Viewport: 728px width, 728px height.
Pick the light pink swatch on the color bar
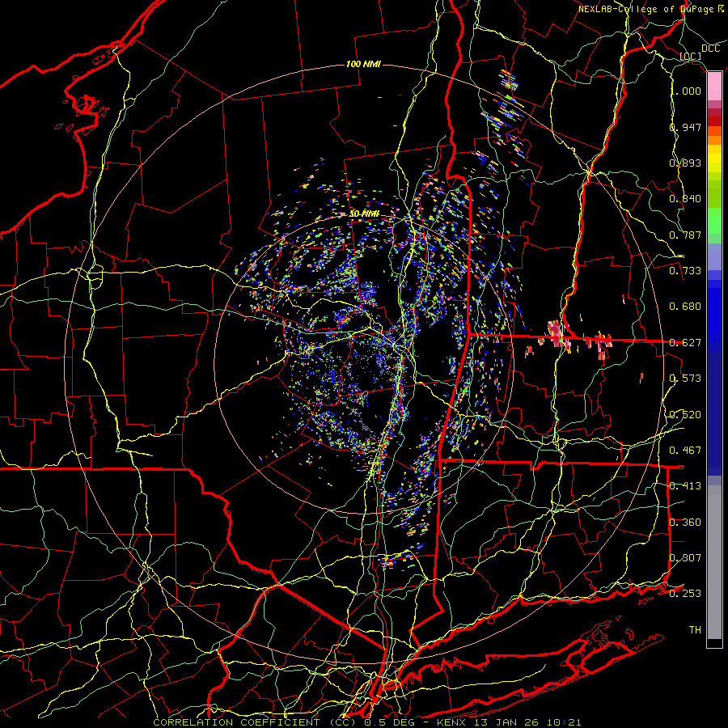click(714, 87)
